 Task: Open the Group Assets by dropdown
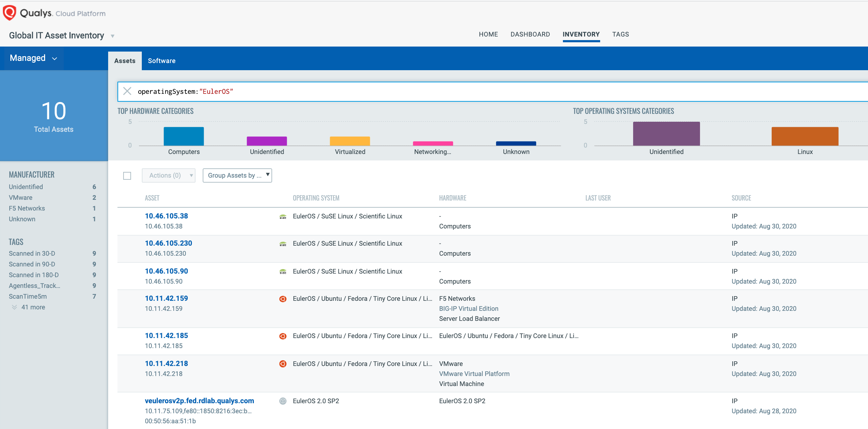tap(237, 175)
